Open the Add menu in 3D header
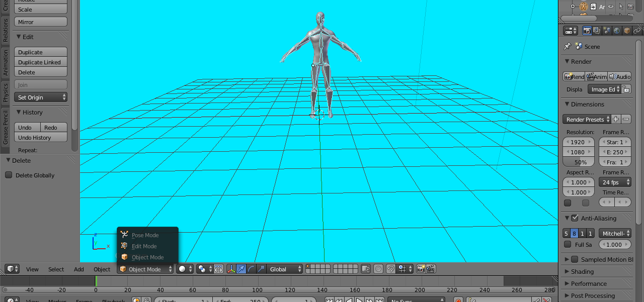 coord(79,269)
